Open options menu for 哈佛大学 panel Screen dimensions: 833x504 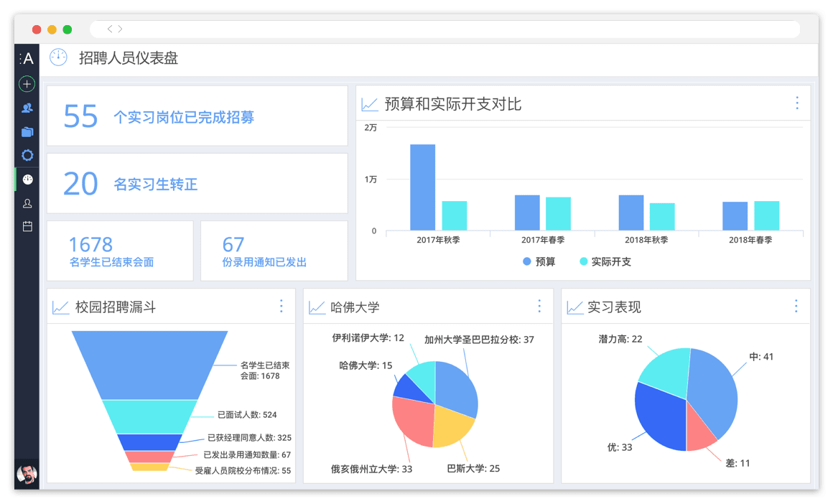(539, 306)
